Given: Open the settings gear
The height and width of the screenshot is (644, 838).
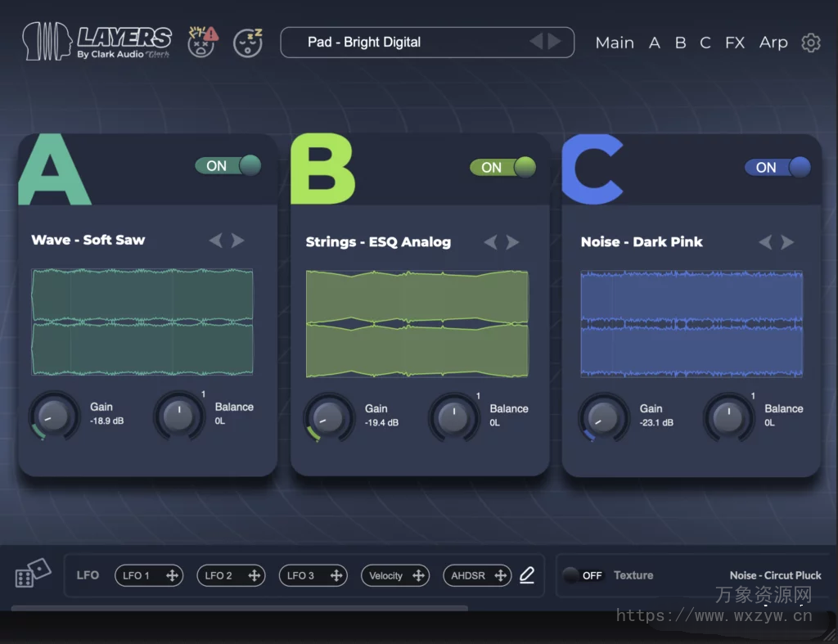Looking at the screenshot, I should (x=810, y=43).
